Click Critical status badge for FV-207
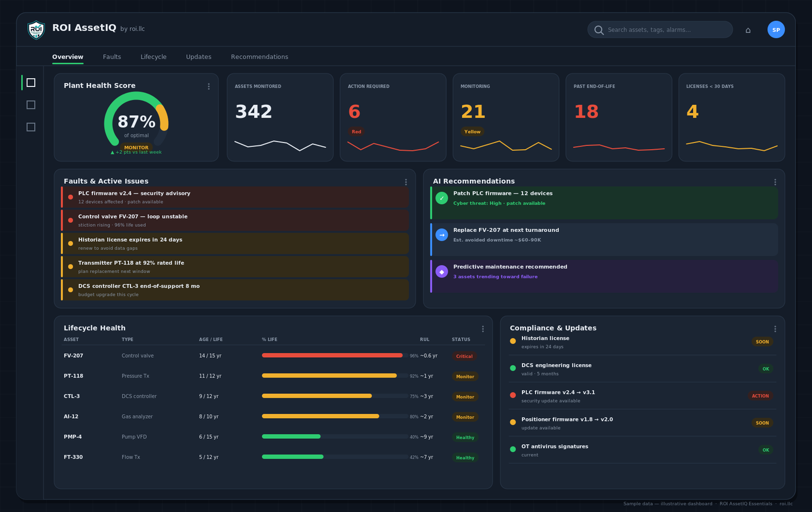 pos(465,356)
